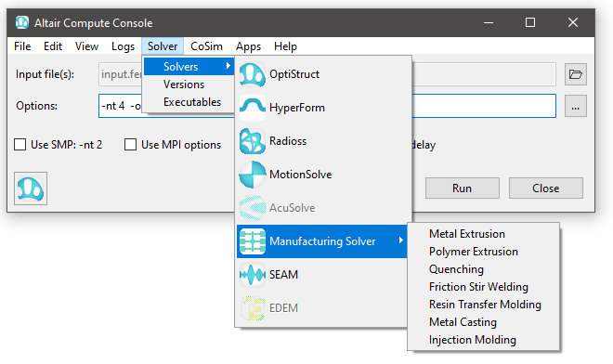Click the EDEM solver icon
Viewport: 613px width, 364px height.
pyautogui.click(x=252, y=308)
